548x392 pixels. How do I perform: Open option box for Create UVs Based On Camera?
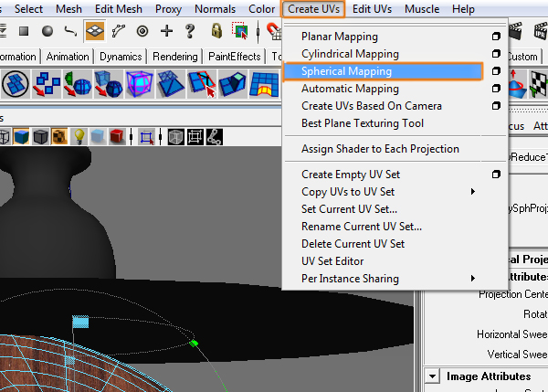496,106
